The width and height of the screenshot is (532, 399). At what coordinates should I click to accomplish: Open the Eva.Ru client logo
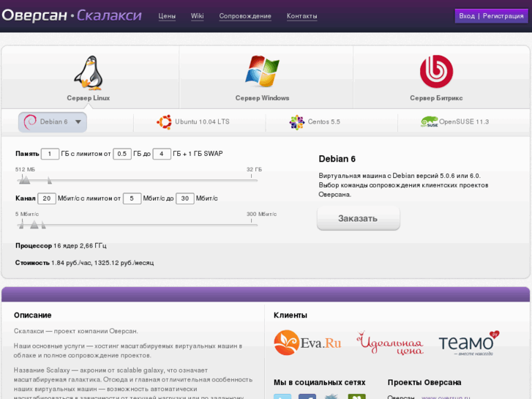click(307, 343)
